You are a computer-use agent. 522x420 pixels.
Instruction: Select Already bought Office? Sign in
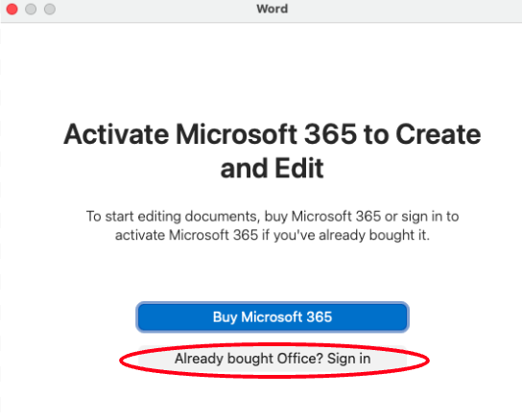[x=273, y=359]
